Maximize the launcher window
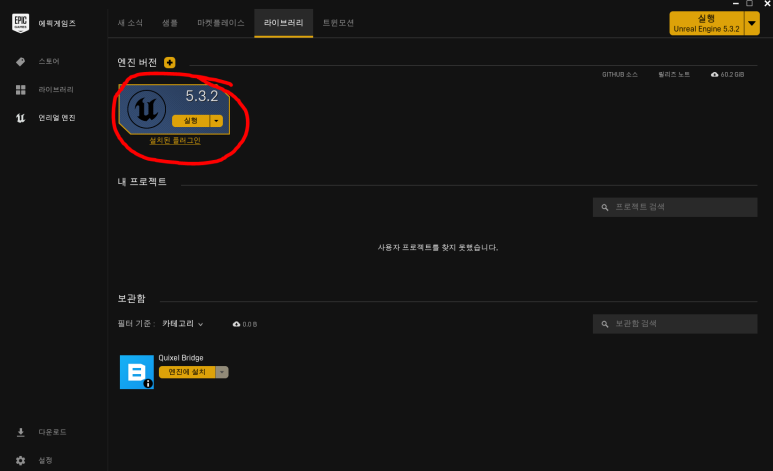The width and height of the screenshot is (773, 471). [749, 3]
